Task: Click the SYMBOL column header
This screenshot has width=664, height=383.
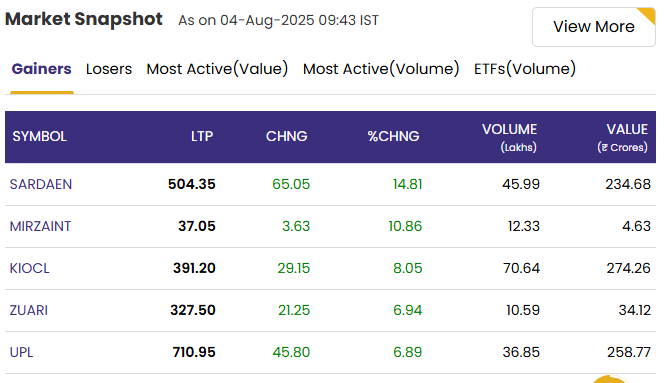Action: (x=39, y=136)
